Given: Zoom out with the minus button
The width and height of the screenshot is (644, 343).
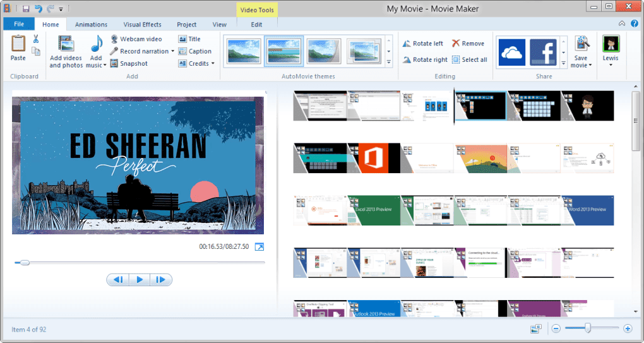Looking at the screenshot, I should [556, 328].
